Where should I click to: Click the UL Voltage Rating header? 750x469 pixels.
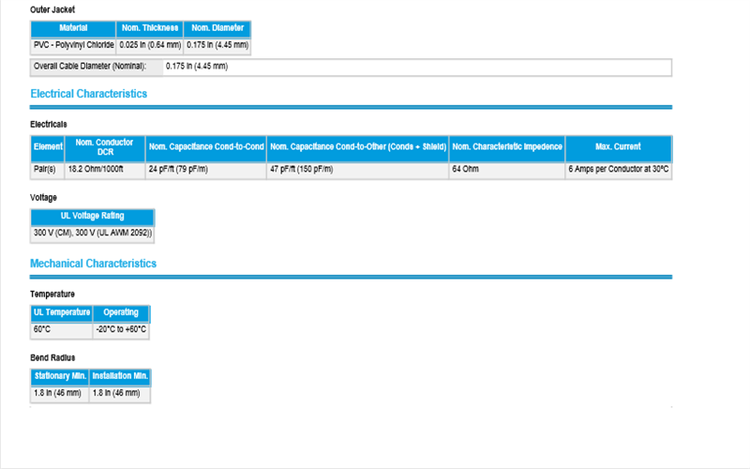pos(92,216)
